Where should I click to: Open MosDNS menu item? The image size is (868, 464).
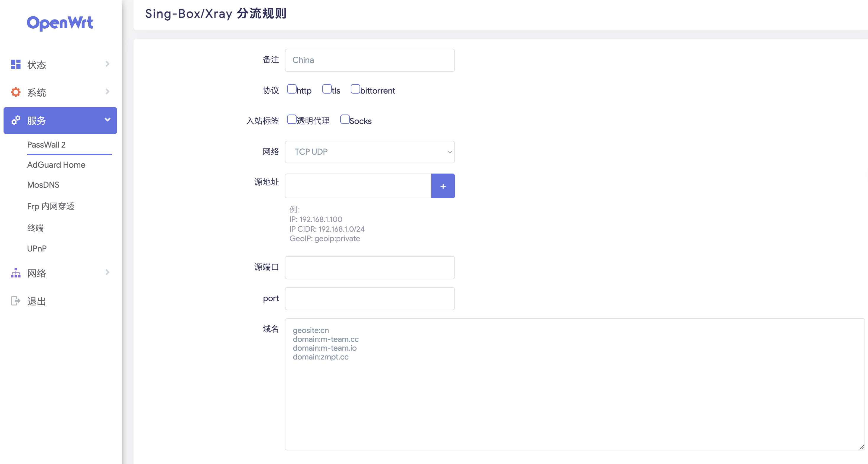click(43, 185)
